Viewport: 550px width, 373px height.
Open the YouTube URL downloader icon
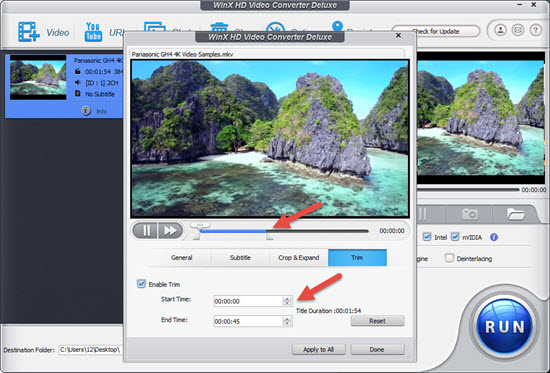(x=93, y=32)
